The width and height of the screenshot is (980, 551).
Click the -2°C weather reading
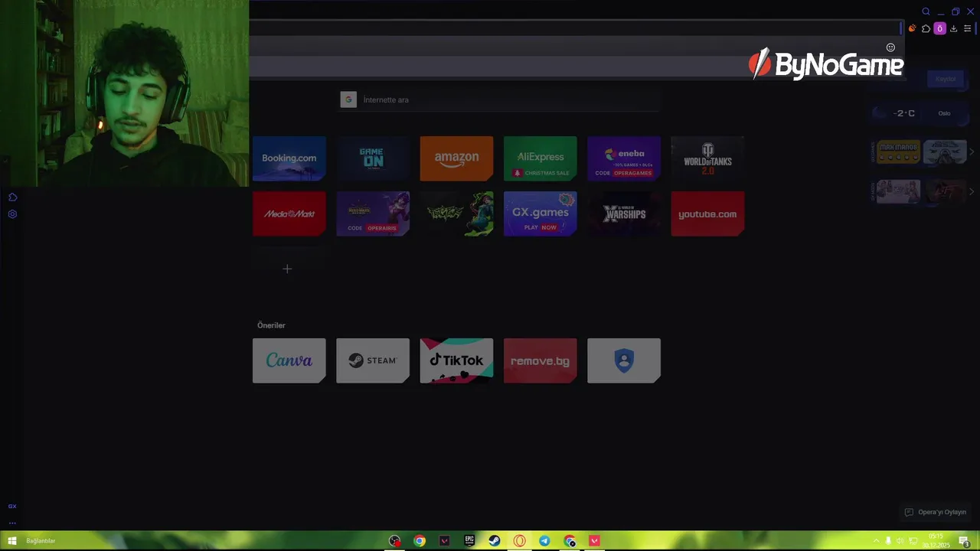(x=904, y=113)
